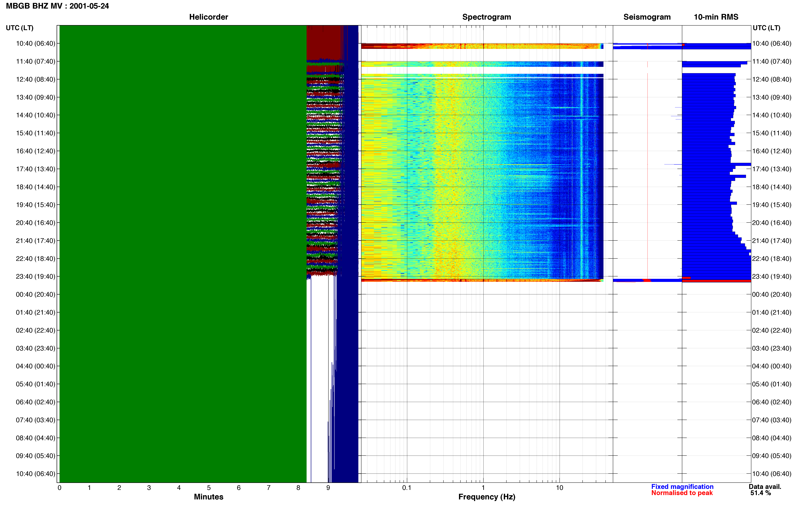Click the station title MBGB BHZ MV : 2001-05-24
This screenshot has height=508, width=812.
point(57,6)
